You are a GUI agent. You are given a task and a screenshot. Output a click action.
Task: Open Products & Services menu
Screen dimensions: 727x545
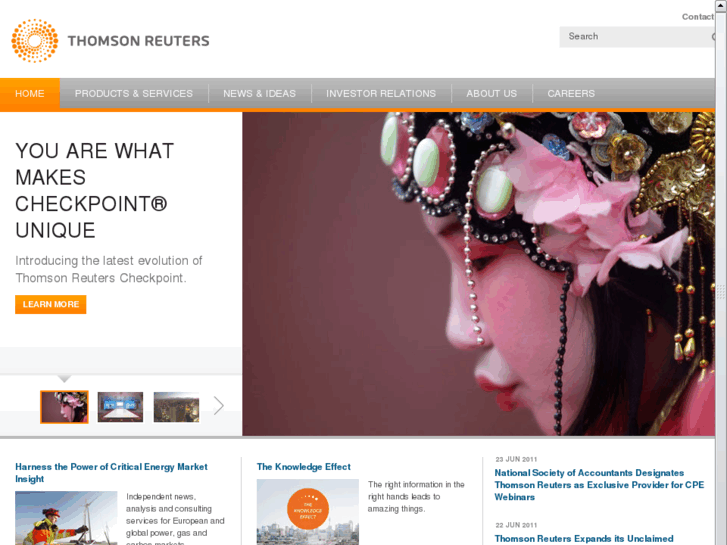[134, 94]
